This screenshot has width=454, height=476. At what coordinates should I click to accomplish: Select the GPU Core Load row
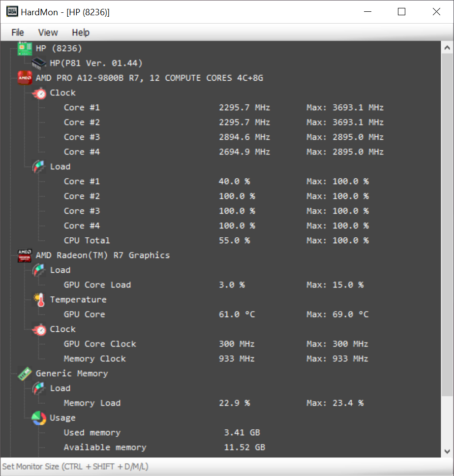click(x=214, y=285)
